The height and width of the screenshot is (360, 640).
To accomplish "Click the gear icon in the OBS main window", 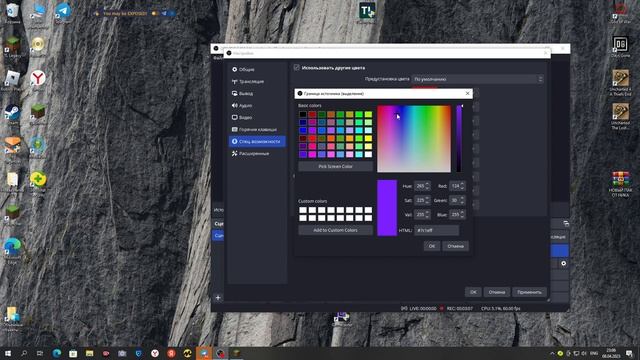I will click(x=564, y=264).
